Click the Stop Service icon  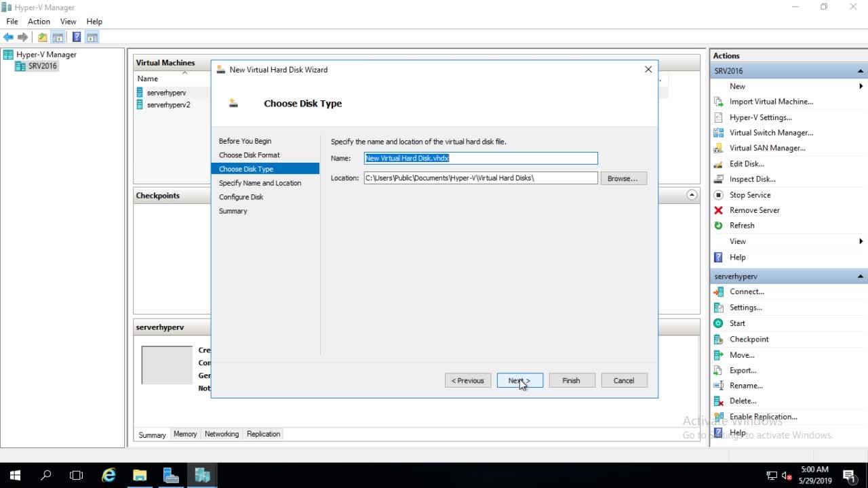click(718, 195)
